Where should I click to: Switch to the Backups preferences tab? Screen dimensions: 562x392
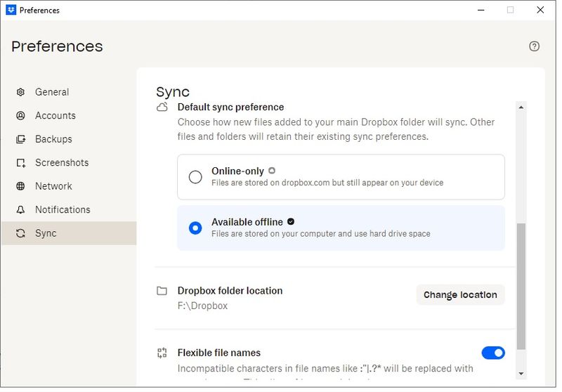(x=53, y=139)
